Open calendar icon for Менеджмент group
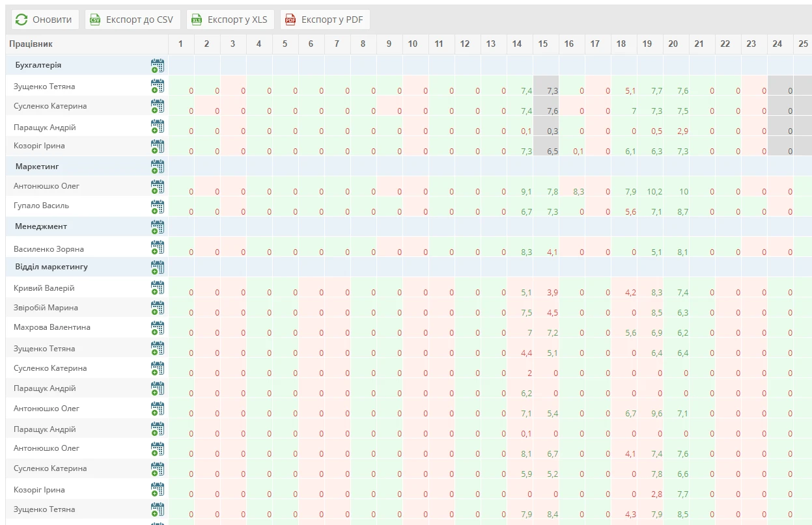This screenshot has width=812, height=525. click(x=158, y=227)
